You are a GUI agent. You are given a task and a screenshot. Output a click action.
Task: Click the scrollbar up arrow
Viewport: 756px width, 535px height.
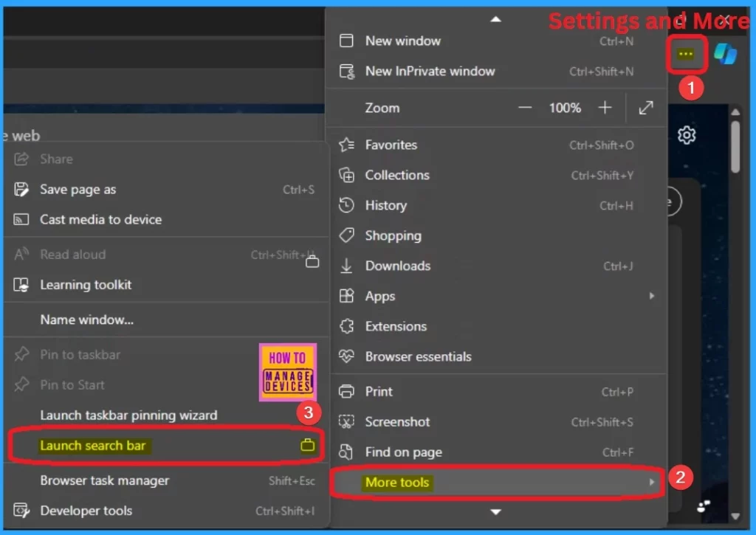tap(735, 112)
